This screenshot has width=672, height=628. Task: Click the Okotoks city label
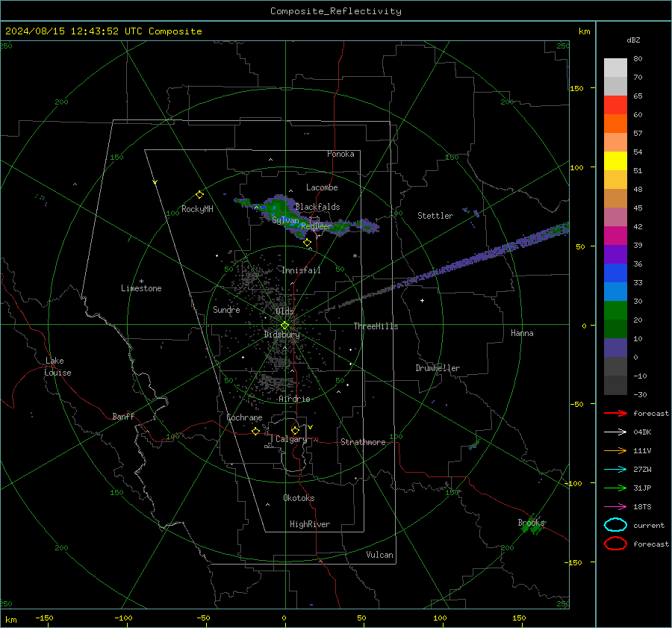tap(299, 498)
